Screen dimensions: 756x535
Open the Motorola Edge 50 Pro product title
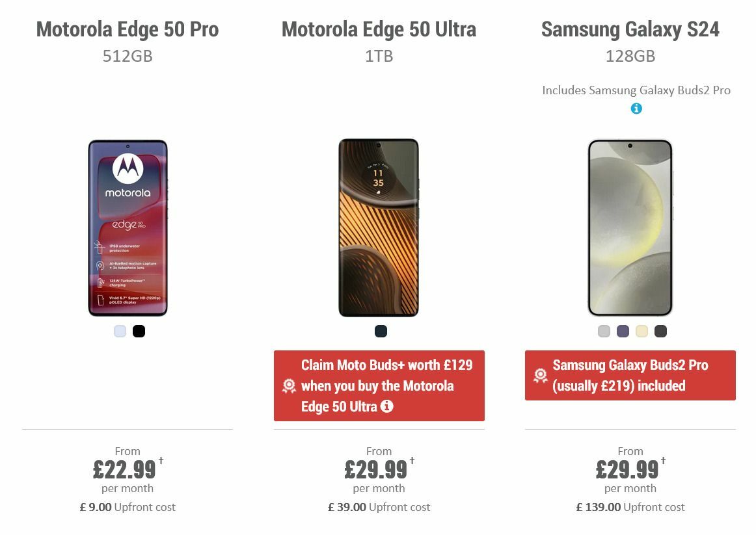pos(128,29)
